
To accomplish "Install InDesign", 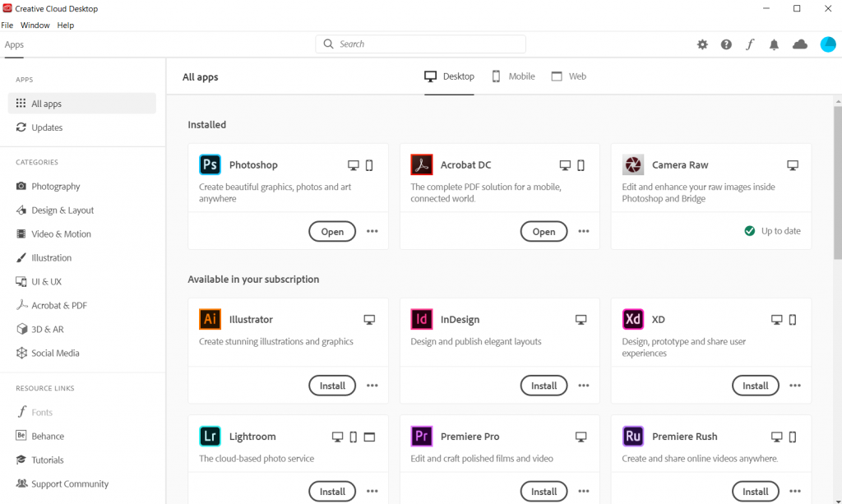I will (x=544, y=386).
